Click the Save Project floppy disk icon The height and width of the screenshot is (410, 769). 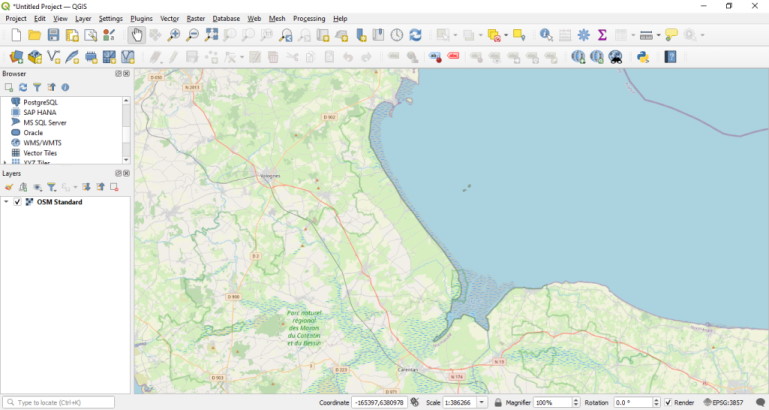click(53, 35)
